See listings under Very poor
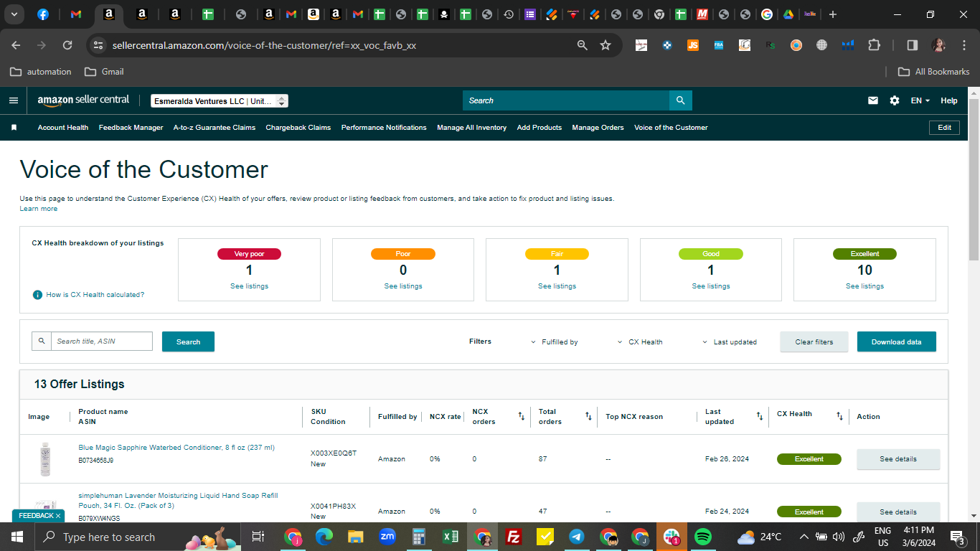This screenshot has width=980, height=551. pyautogui.click(x=249, y=286)
